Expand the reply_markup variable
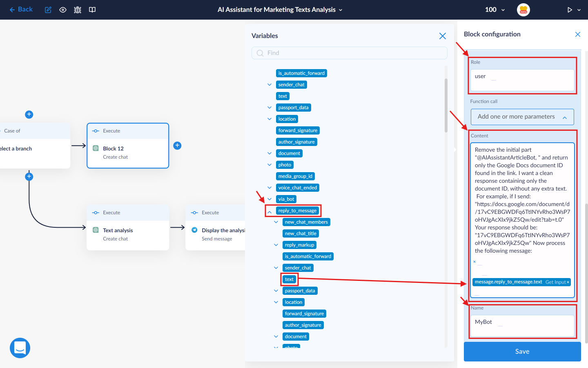The width and height of the screenshot is (588, 368). [x=276, y=245]
